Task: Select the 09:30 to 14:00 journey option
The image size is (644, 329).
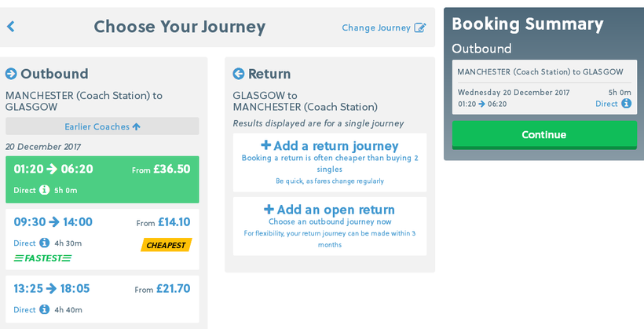Action: tap(102, 239)
